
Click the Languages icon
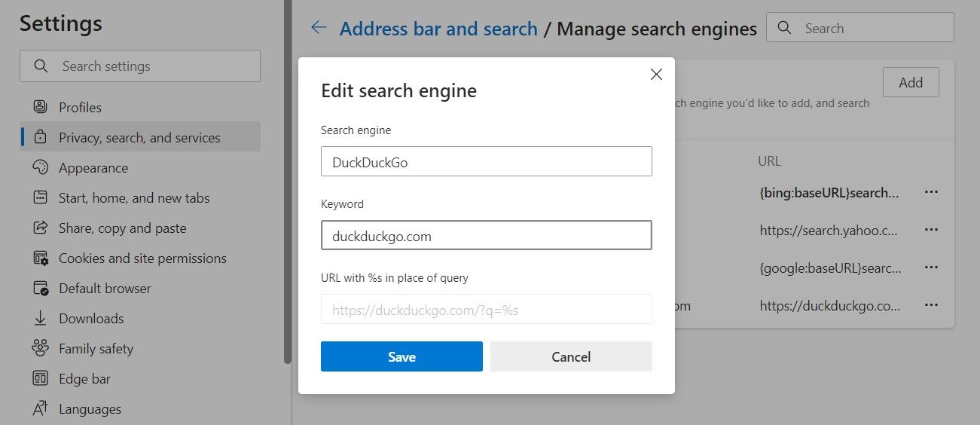point(41,408)
